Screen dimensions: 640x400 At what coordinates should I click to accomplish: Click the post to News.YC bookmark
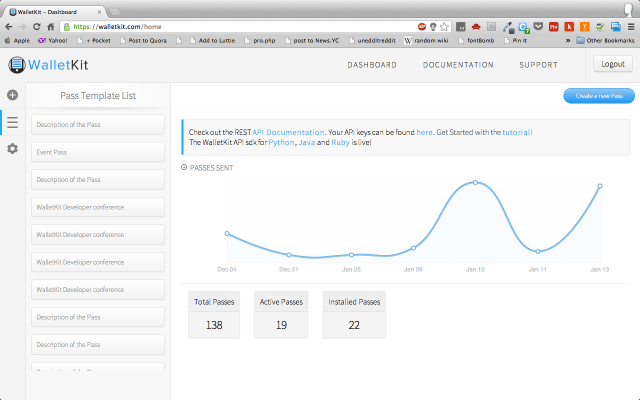point(312,40)
